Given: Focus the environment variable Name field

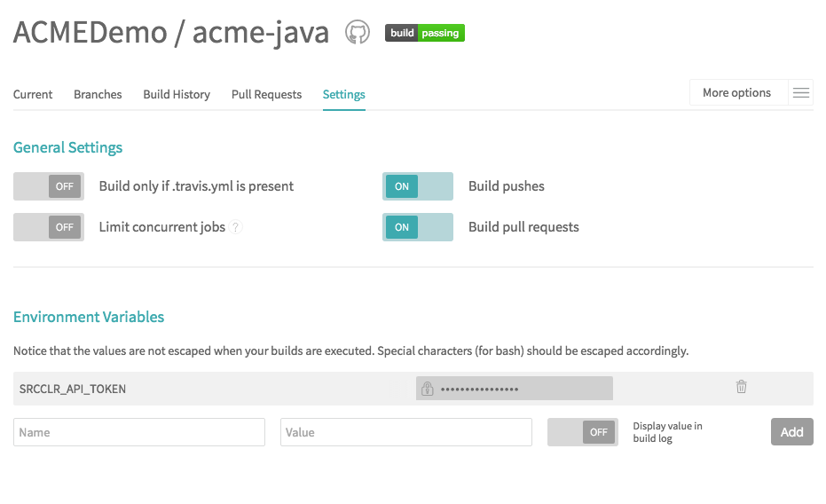Looking at the screenshot, I should tap(139, 432).
